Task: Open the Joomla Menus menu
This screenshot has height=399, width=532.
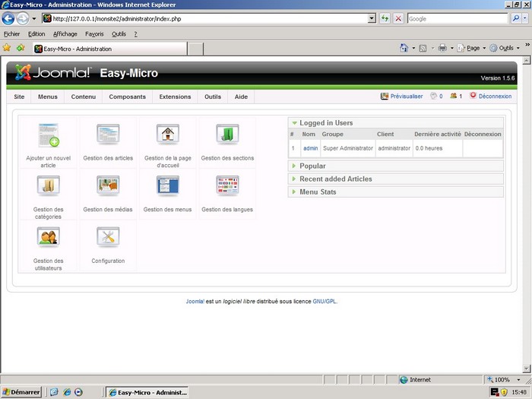Action: pyautogui.click(x=47, y=97)
